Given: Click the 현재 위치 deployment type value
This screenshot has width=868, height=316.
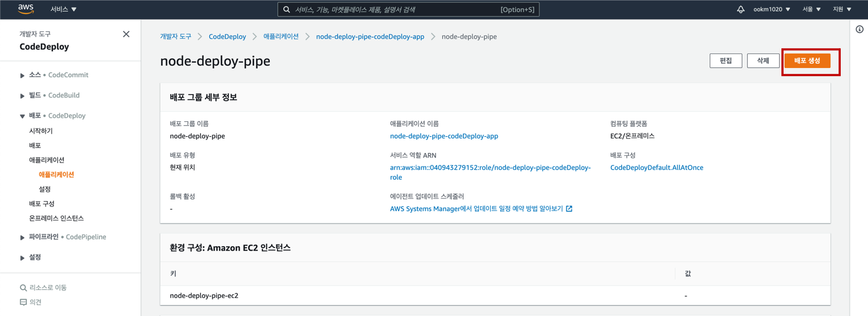Looking at the screenshot, I should click(182, 167).
